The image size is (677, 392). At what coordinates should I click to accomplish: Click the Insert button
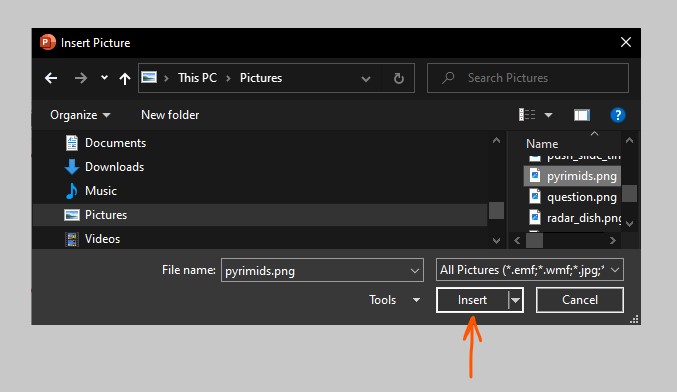pos(472,300)
